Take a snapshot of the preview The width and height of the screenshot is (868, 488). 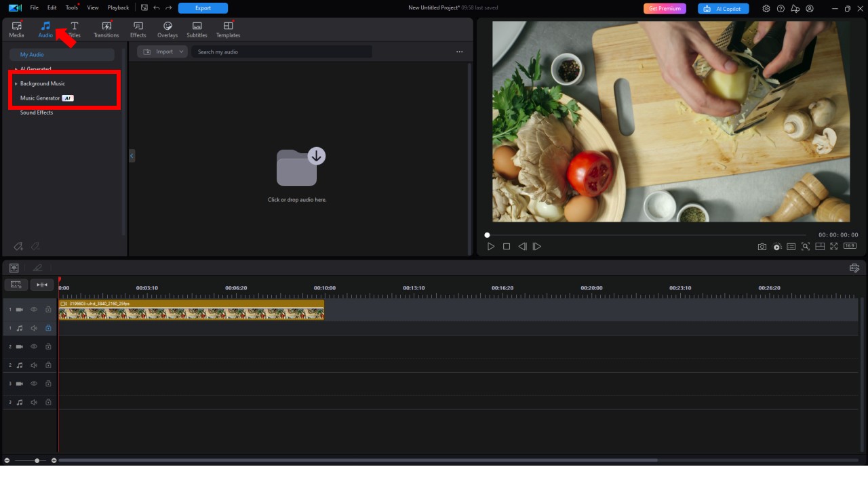pos(762,247)
